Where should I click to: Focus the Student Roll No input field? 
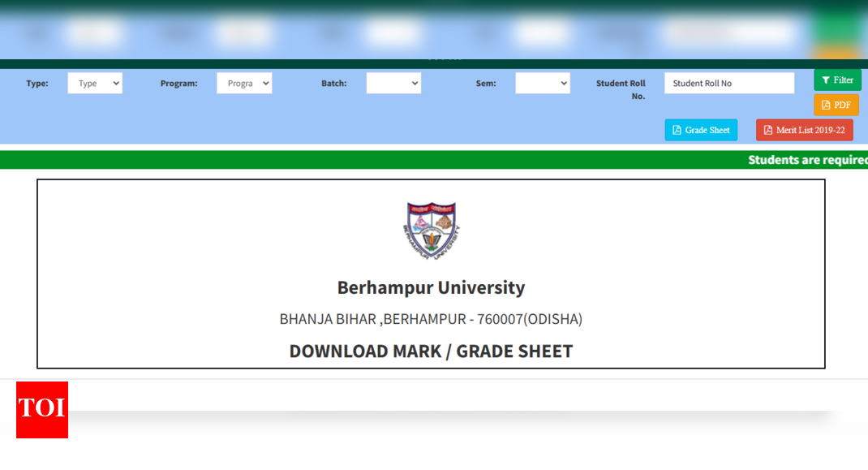pos(729,83)
